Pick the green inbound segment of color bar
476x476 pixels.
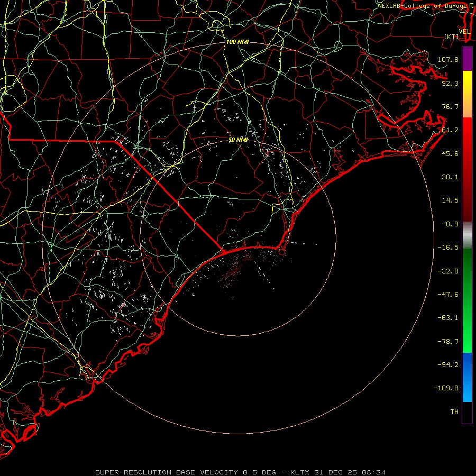tap(467, 300)
